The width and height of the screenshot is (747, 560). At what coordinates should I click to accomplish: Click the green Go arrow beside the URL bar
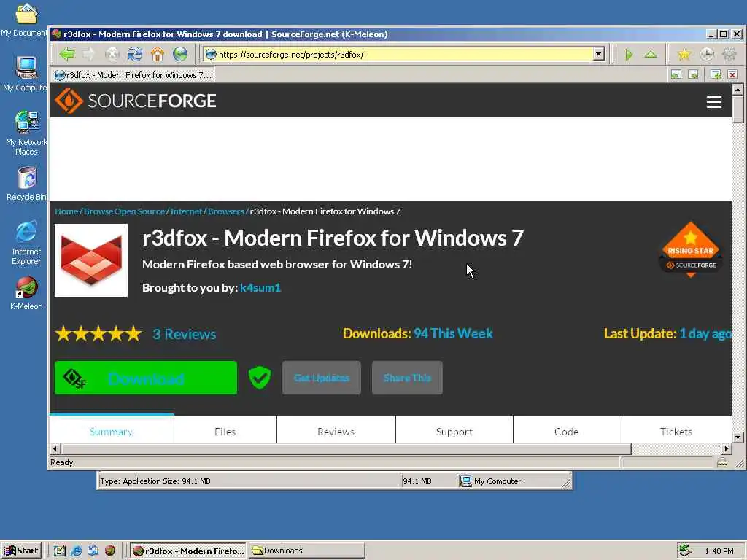[x=629, y=55]
